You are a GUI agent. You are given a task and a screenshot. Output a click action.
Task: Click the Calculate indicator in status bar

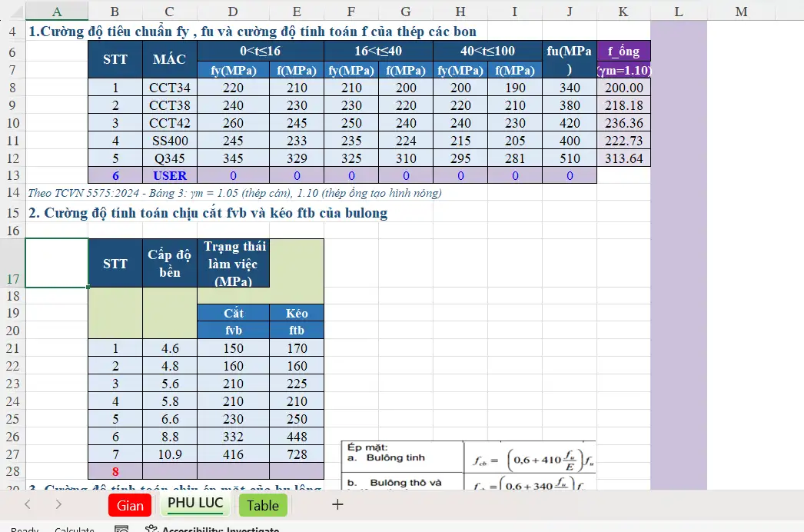(75, 530)
